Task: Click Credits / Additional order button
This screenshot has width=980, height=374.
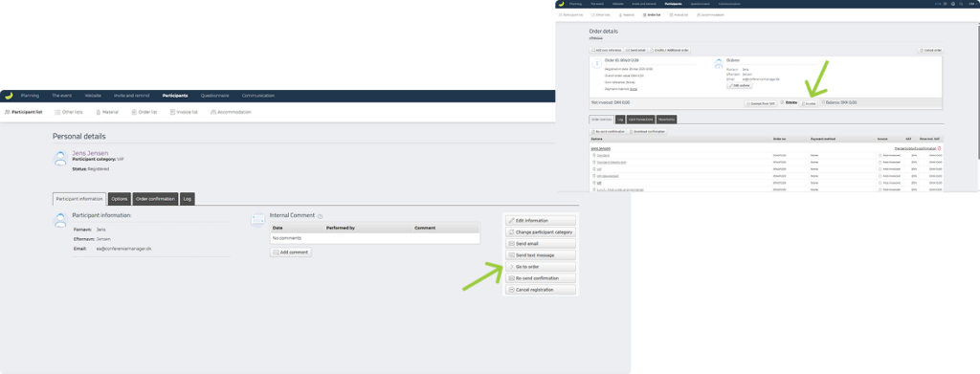Action: click(669, 50)
